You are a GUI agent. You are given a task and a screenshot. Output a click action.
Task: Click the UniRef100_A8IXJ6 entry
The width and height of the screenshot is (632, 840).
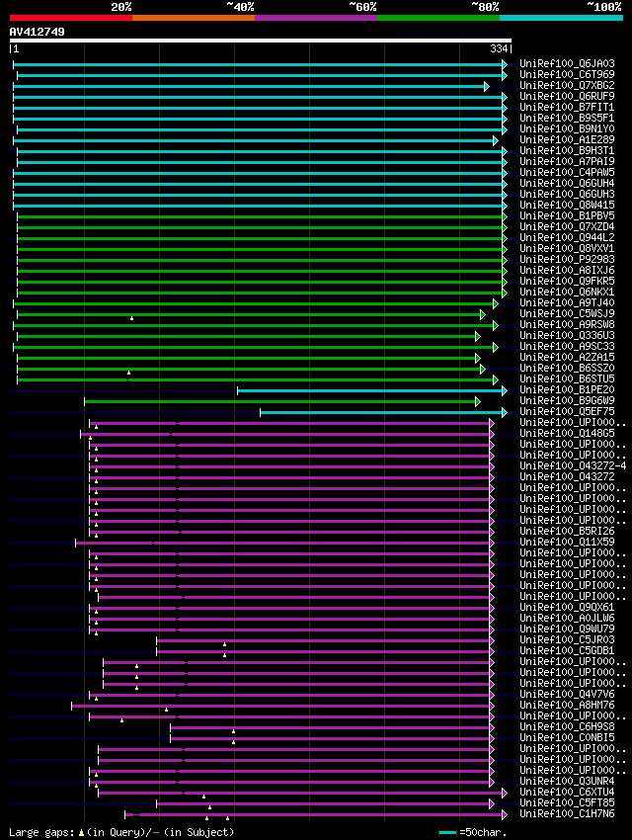pyautogui.click(x=567, y=270)
